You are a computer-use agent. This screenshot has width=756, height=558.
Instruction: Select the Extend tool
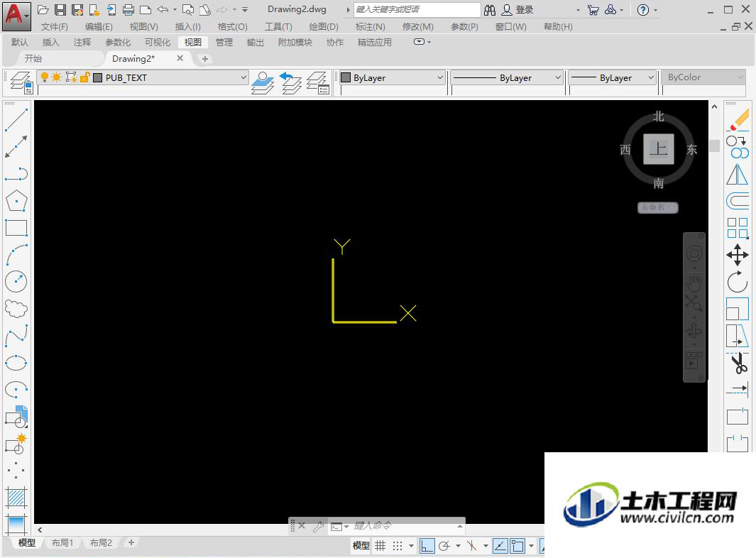point(738,390)
